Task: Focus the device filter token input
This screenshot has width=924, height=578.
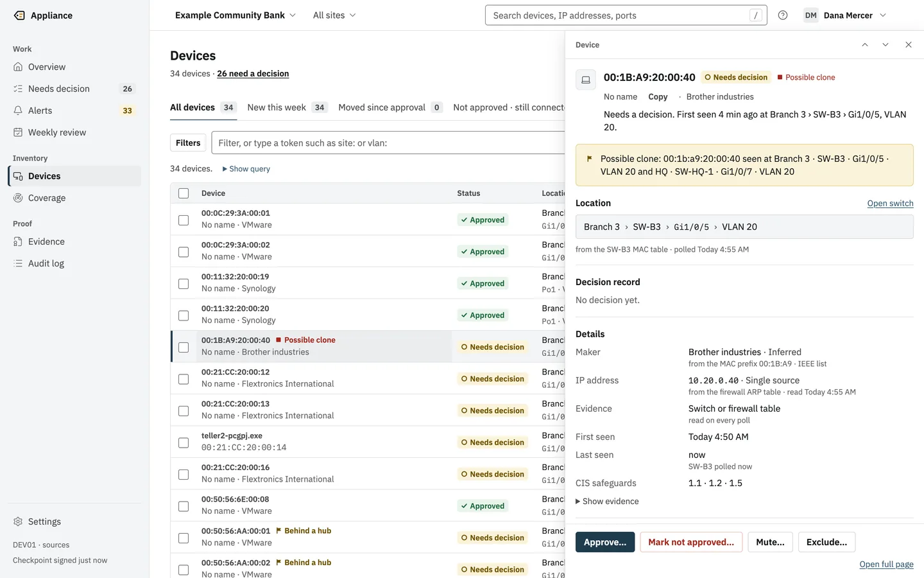Action: click(388, 143)
